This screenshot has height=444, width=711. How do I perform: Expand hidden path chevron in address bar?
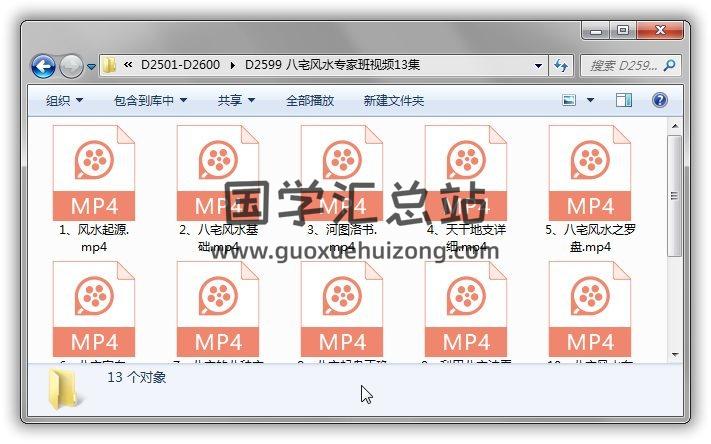pyautogui.click(x=128, y=65)
